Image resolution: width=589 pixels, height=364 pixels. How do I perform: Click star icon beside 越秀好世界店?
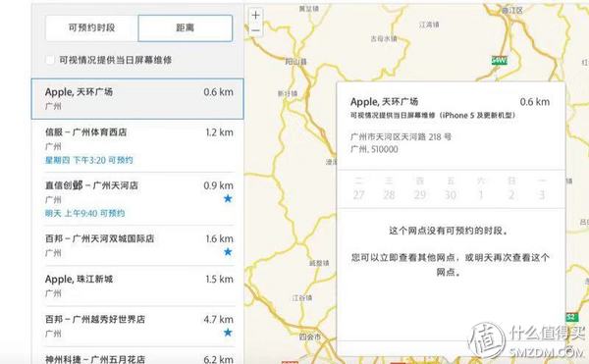(x=228, y=333)
